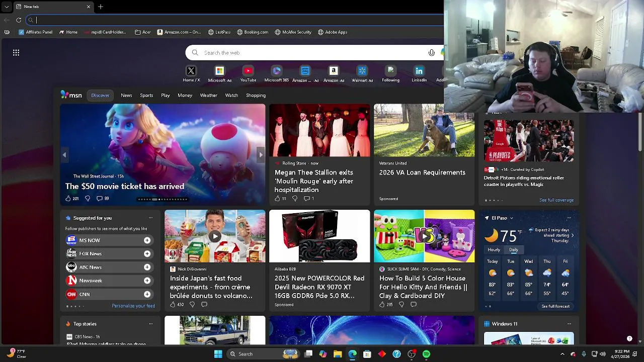The image size is (644, 362).
Task: Follow FOX News with plus button
Action: (147, 254)
